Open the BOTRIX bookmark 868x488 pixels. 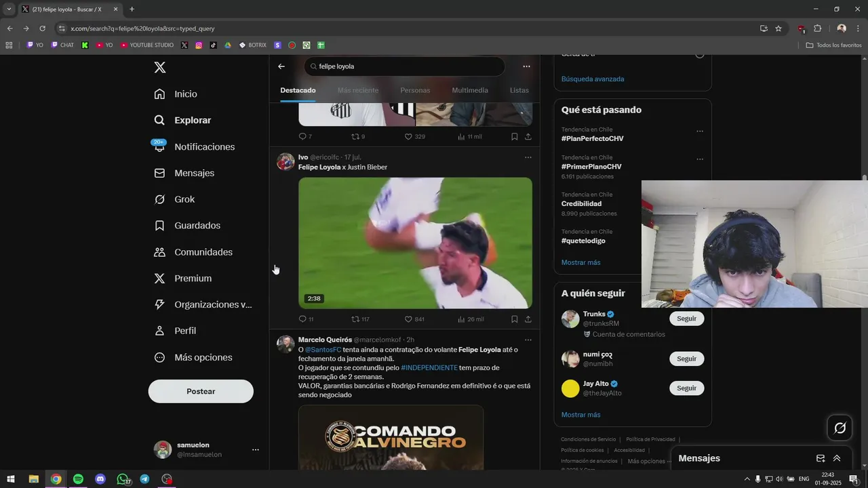(252, 45)
